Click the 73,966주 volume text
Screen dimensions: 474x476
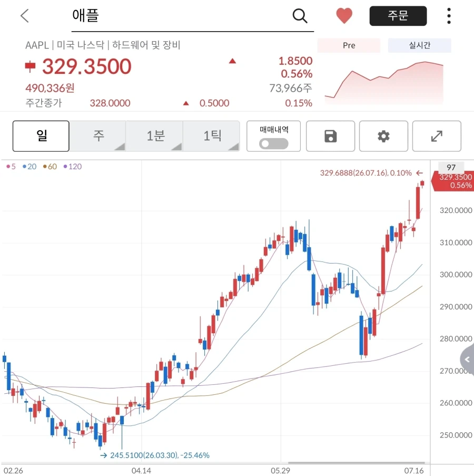tap(291, 88)
